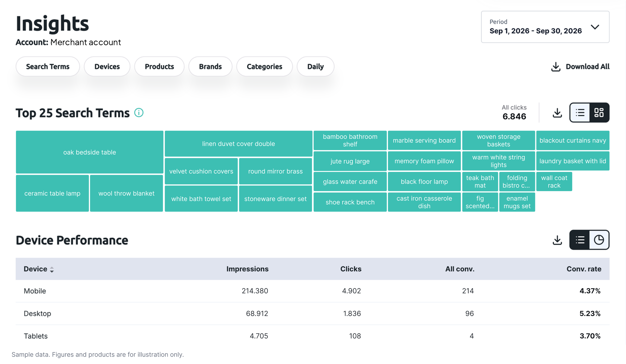626x364 pixels.
Task: Click the Download All icon
Action: [x=556, y=66]
